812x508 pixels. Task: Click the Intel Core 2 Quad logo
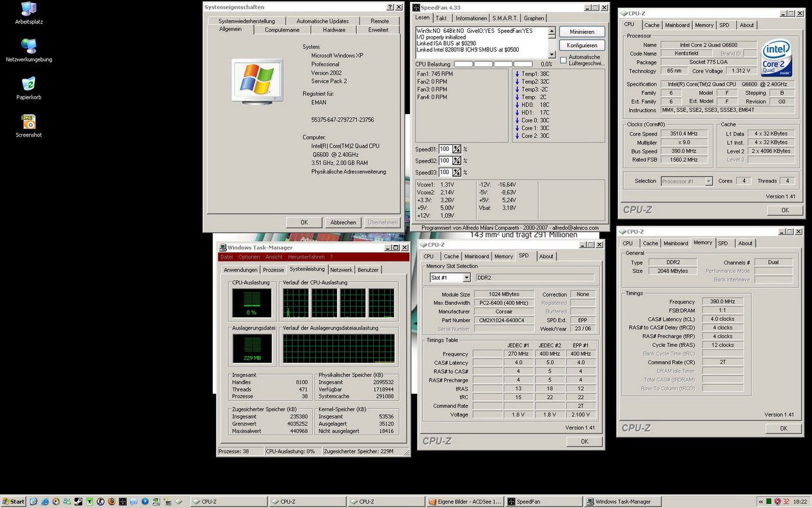coord(776,59)
